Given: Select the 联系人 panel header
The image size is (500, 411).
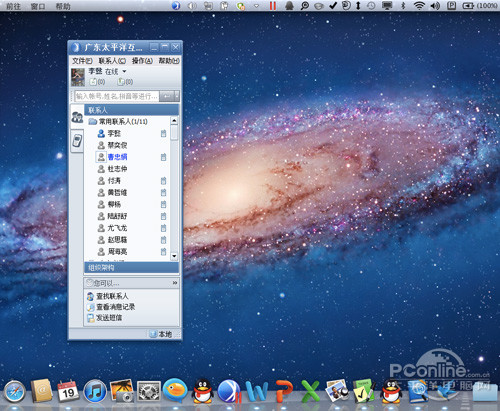Looking at the screenshot, I should pos(131,110).
